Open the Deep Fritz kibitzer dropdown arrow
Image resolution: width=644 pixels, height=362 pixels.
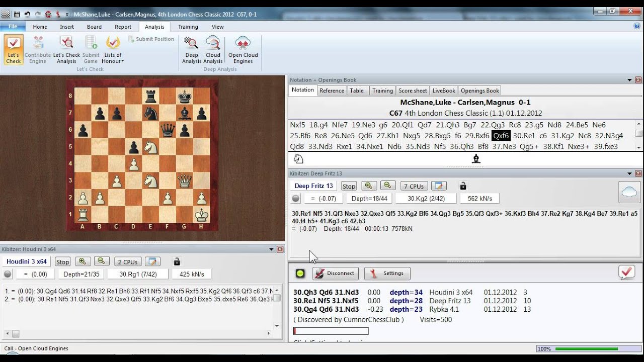point(629,173)
